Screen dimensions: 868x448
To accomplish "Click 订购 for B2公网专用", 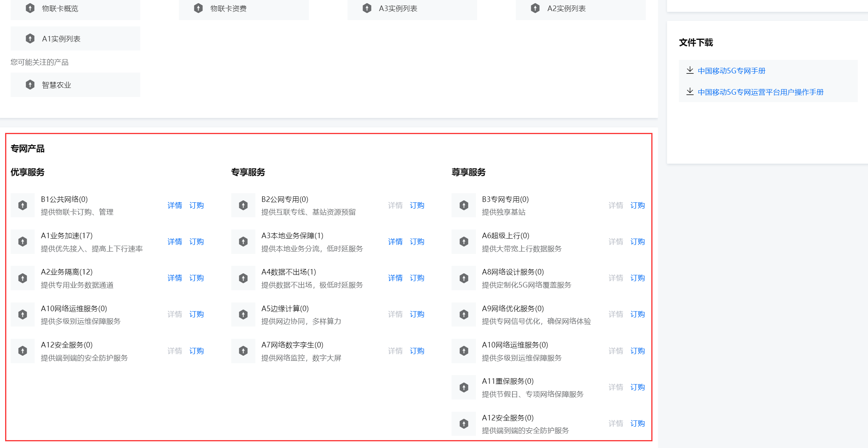I will coord(417,205).
